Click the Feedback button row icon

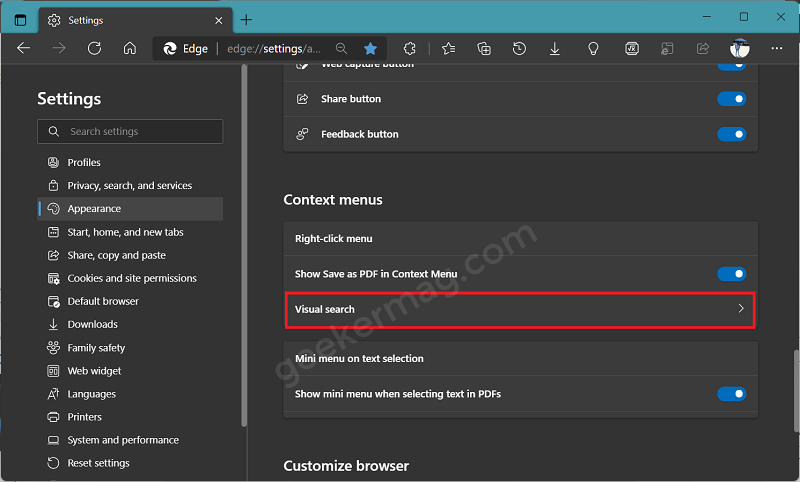pos(303,134)
